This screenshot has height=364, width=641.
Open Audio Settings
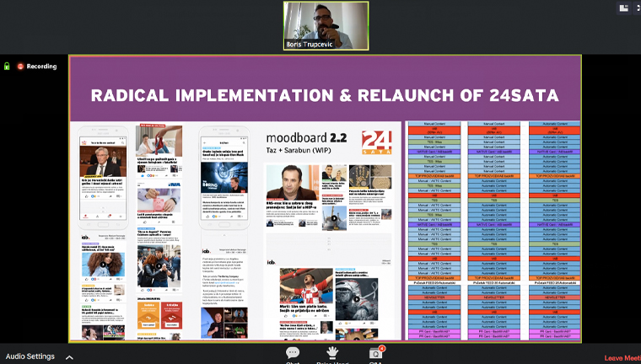(x=30, y=356)
